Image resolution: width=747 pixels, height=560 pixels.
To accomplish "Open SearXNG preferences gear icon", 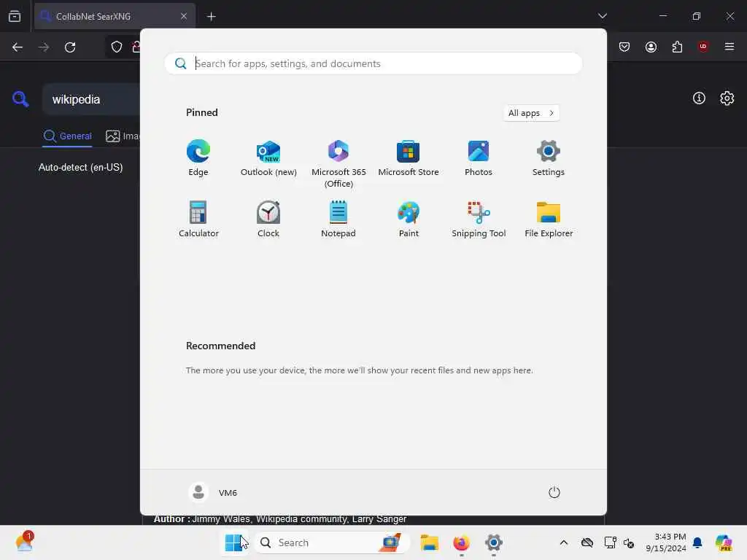I will coord(727,98).
